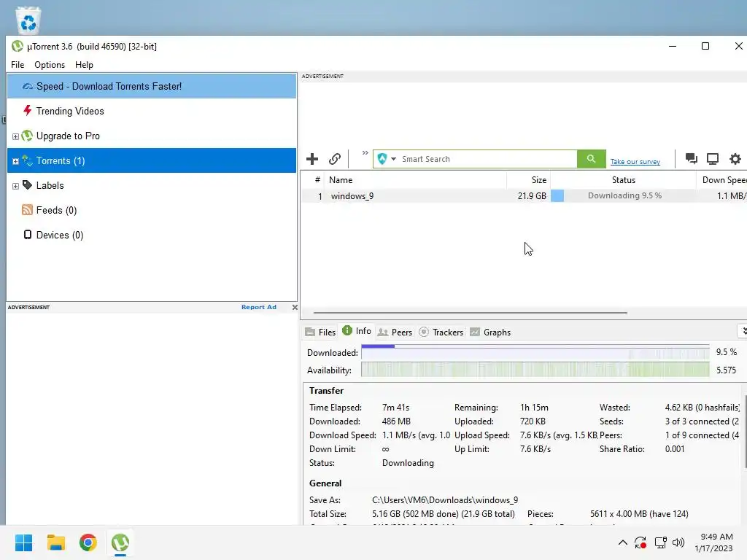Click the Add Torrent plus icon

[312, 159]
